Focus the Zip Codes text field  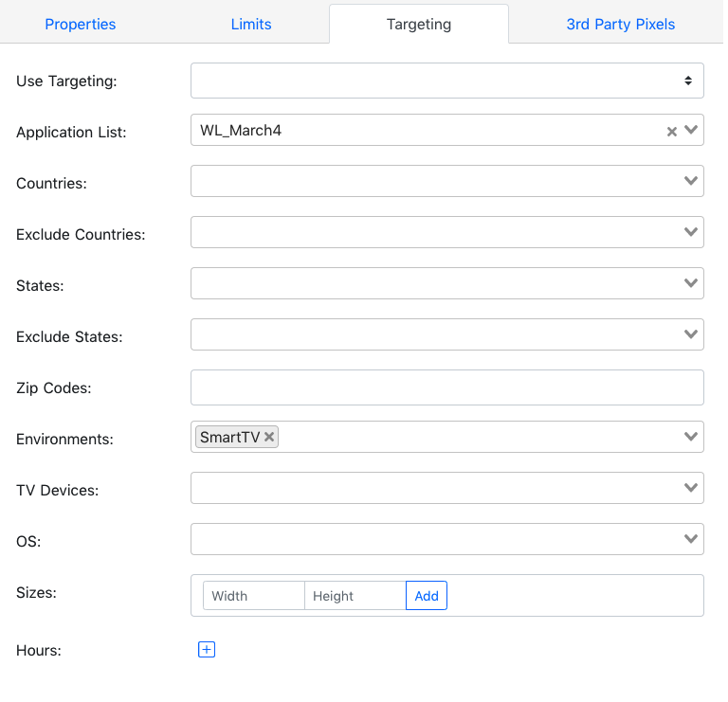click(x=447, y=387)
